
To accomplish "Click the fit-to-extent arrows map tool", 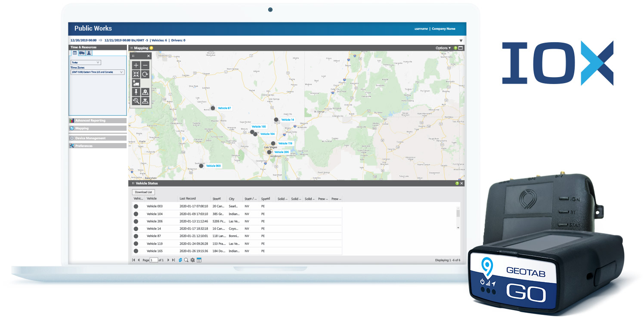I will pos(136,74).
